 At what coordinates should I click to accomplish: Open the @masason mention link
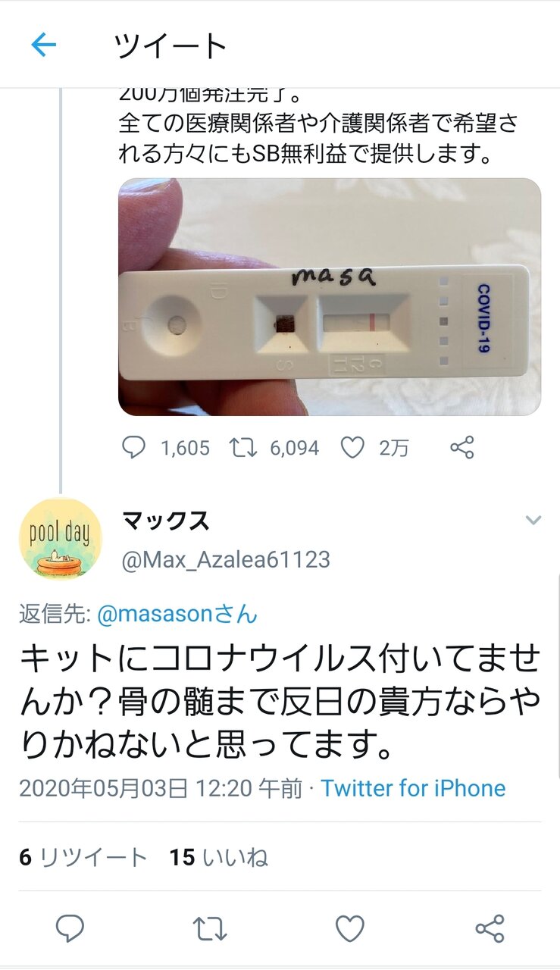(177, 614)
